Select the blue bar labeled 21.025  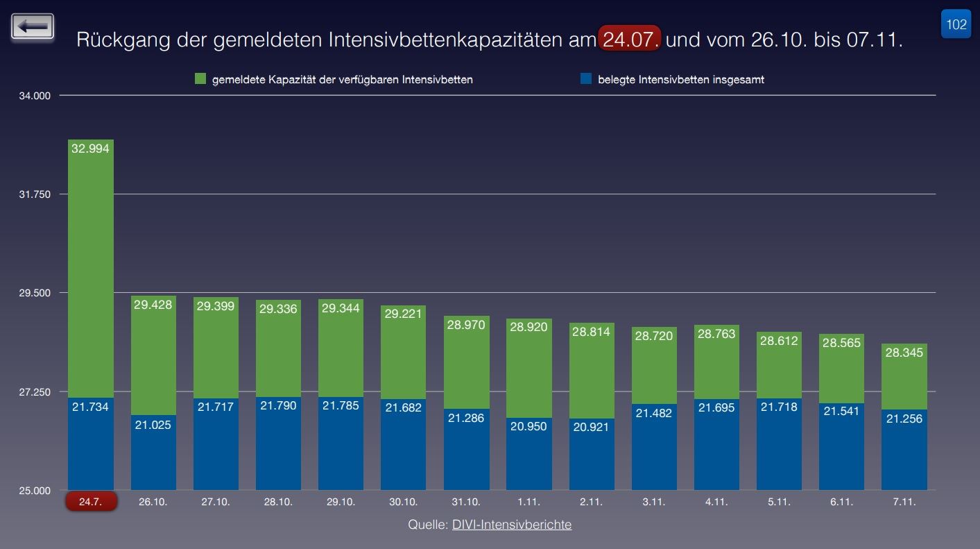[x=153, y=453]
